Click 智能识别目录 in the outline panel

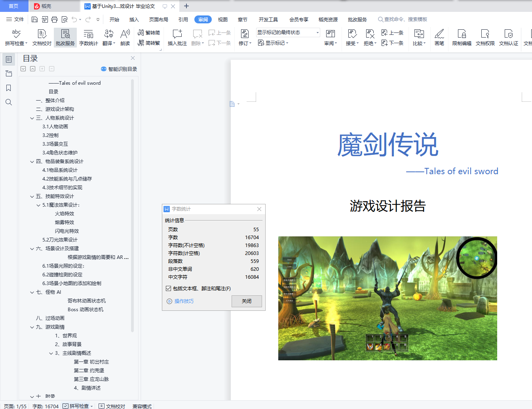(x=119, y=69)
